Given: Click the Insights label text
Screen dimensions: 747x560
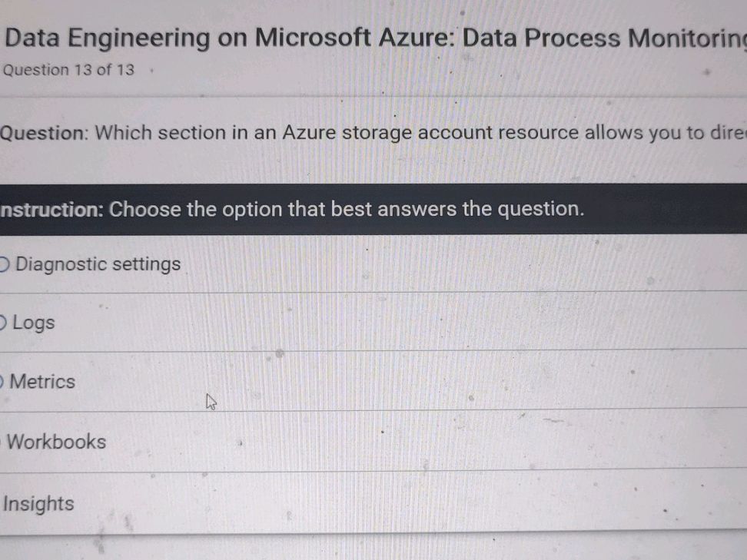Looking at the screenshot, I should coord(37,504).
